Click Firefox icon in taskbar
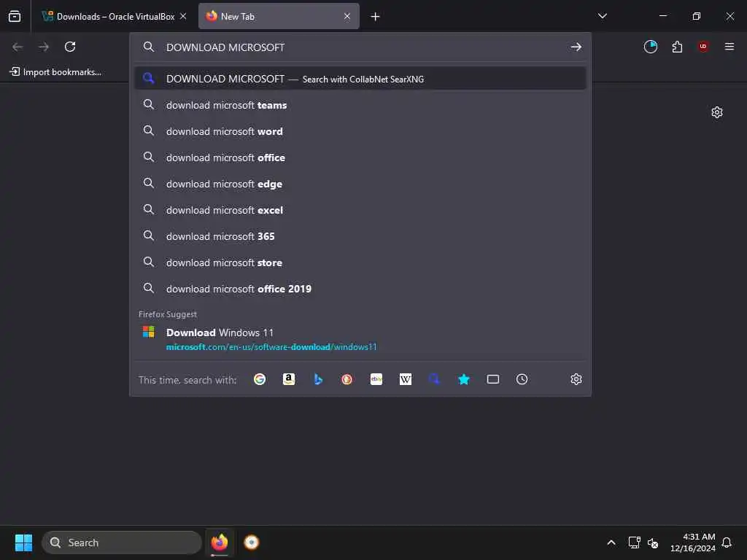This screenshot has height=560, width=747. tap(219, 542)
